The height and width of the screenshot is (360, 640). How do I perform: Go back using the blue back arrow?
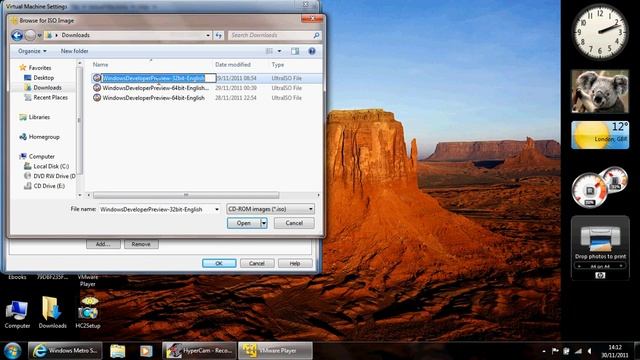[x=17, y=36]
